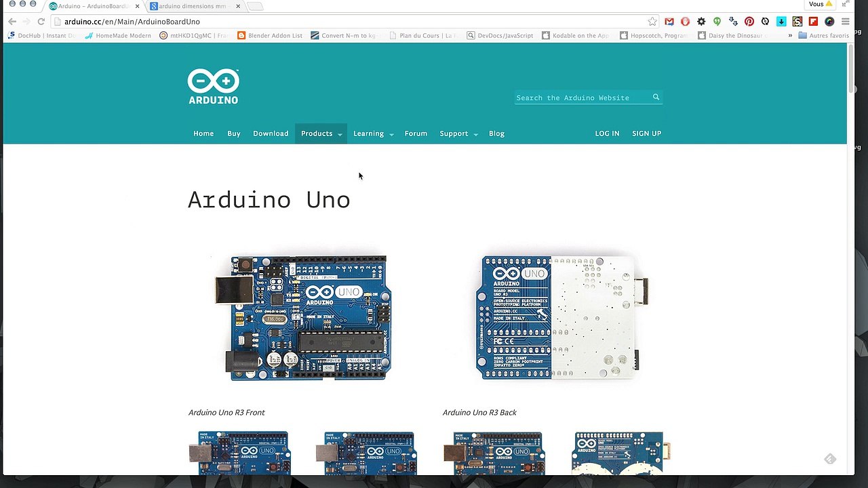Click the Arduino logo in the header
The height and width of the screenshot is (488, 868).
[213, 87]
